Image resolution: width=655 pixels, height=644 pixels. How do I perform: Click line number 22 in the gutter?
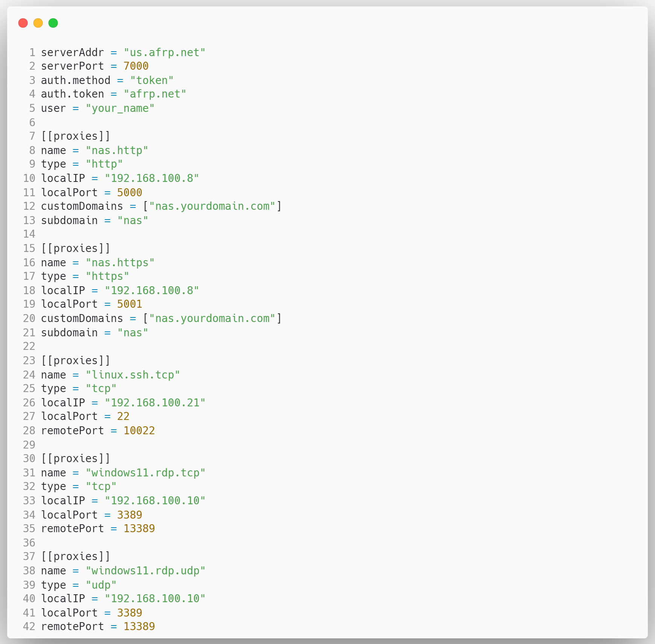click(x=29, y=346)
